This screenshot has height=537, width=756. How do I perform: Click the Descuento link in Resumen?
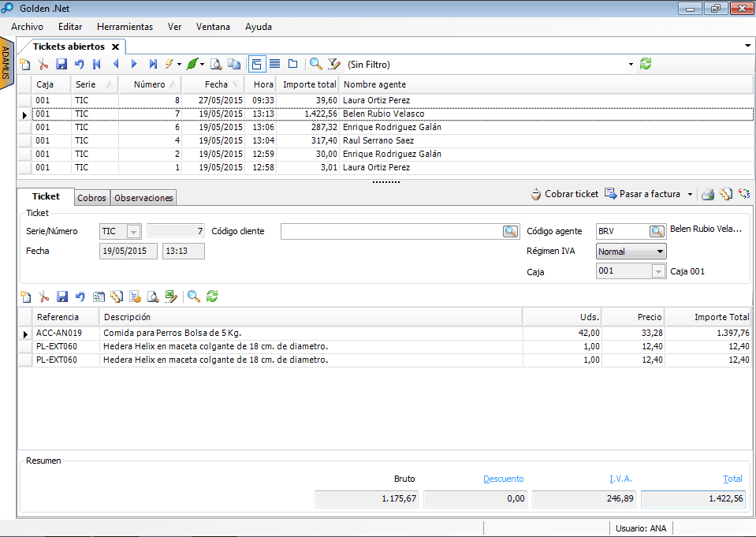pos(503,479)
